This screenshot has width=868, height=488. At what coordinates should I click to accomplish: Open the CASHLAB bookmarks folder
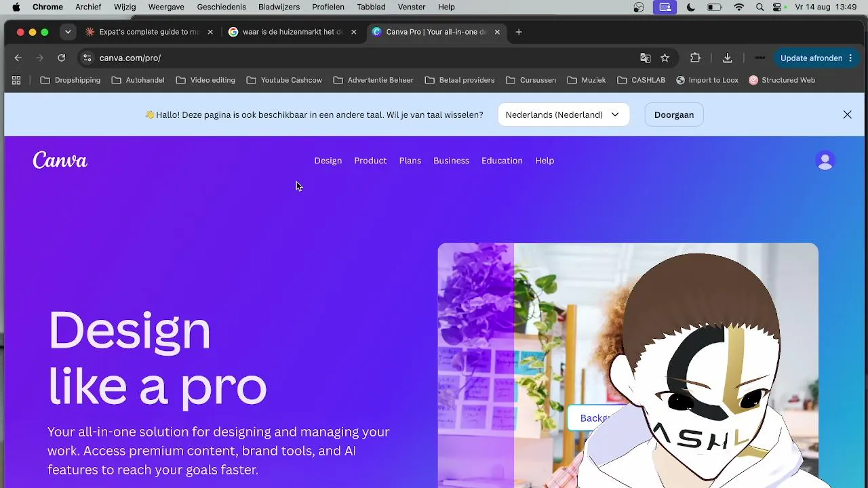[x=642, y=80]
